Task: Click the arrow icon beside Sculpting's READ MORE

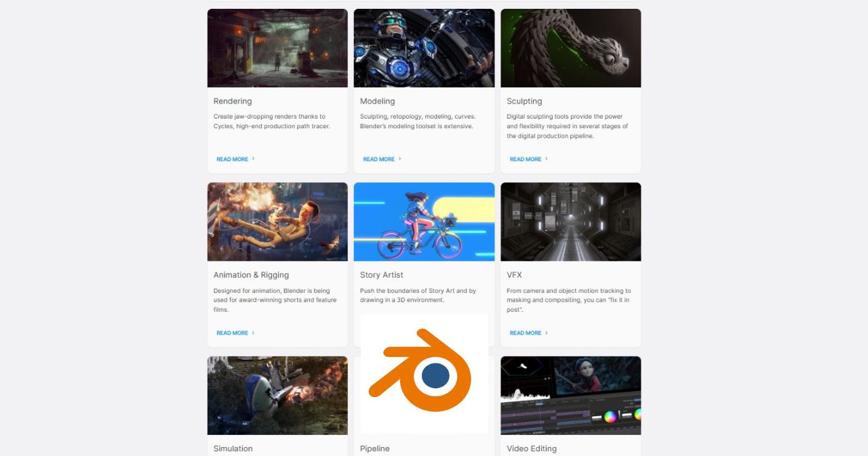Action: click(x=547, y=159)
